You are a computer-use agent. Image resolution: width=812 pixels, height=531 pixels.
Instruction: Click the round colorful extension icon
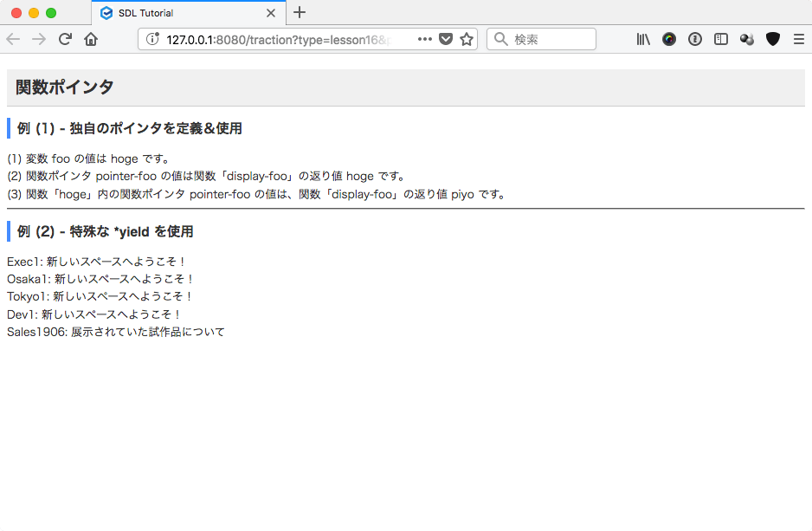pos(669,39)
